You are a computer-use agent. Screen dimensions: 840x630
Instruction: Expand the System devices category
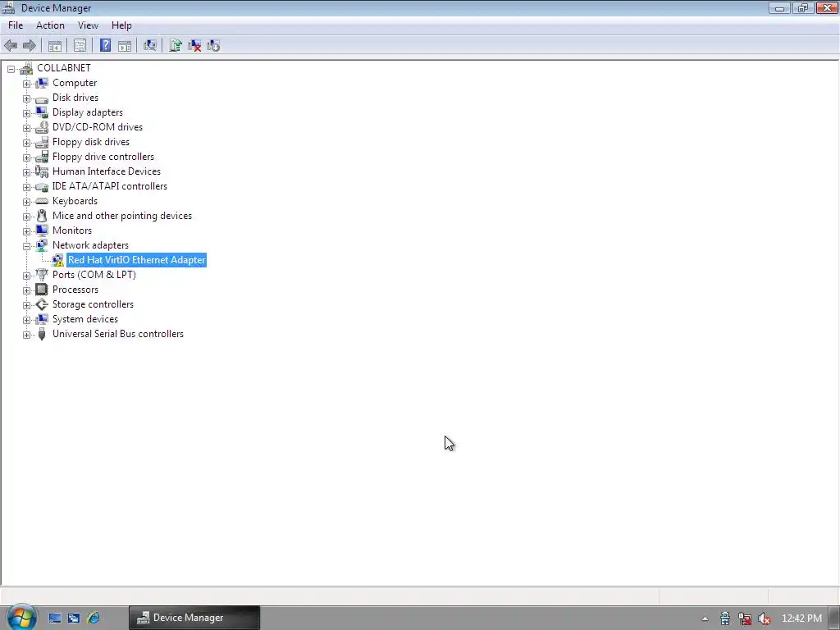[27, 320]
